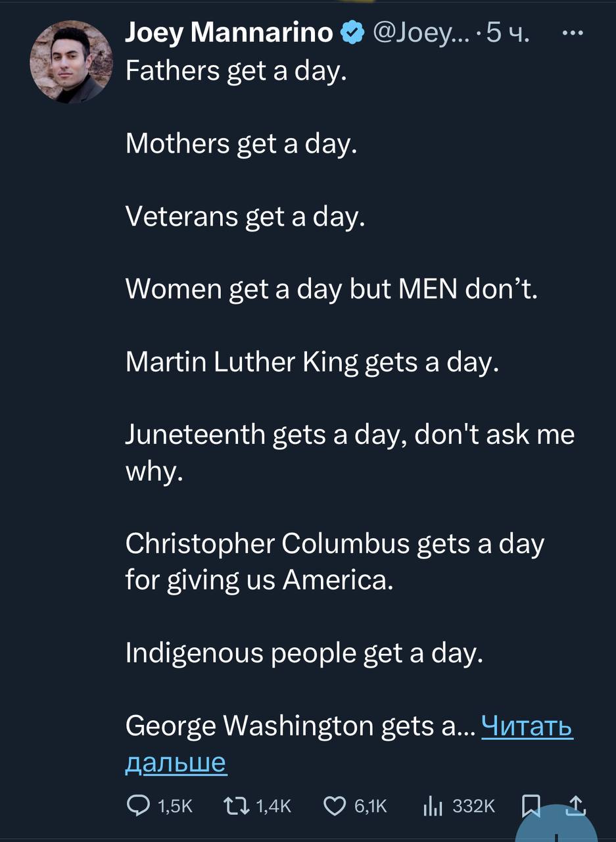Click the Joey Mannarino display name
The width and height of the screenshot is (616, 842).
(229, 32)
